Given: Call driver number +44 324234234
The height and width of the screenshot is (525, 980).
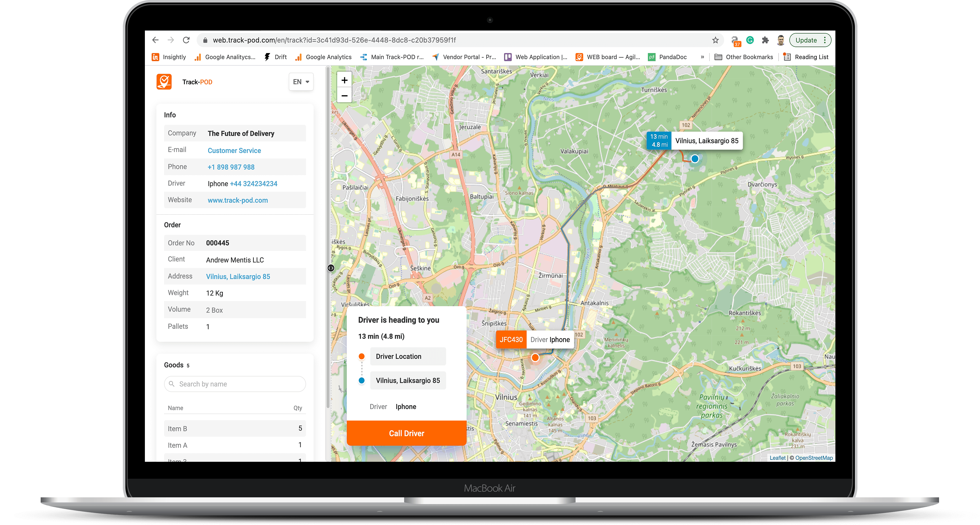Looking at the screenshot, I should point(253,184).
